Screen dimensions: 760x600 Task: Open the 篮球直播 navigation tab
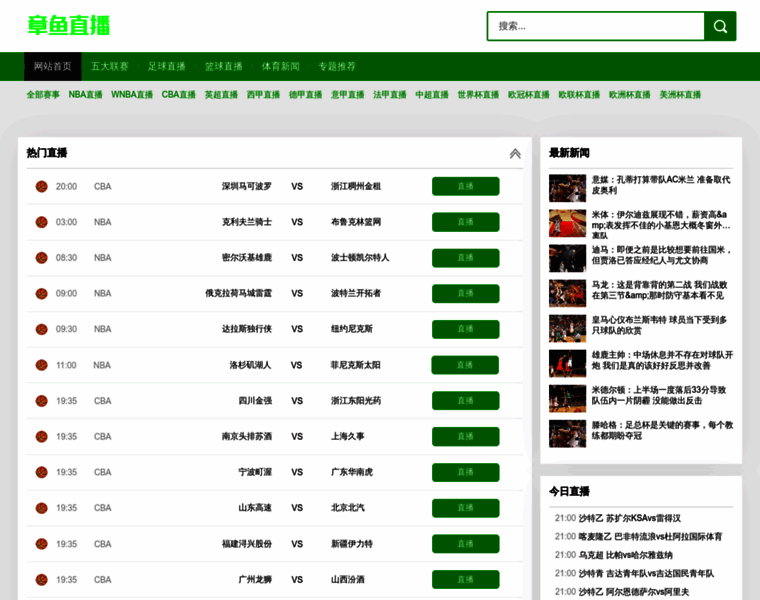(x=223, y=66)
